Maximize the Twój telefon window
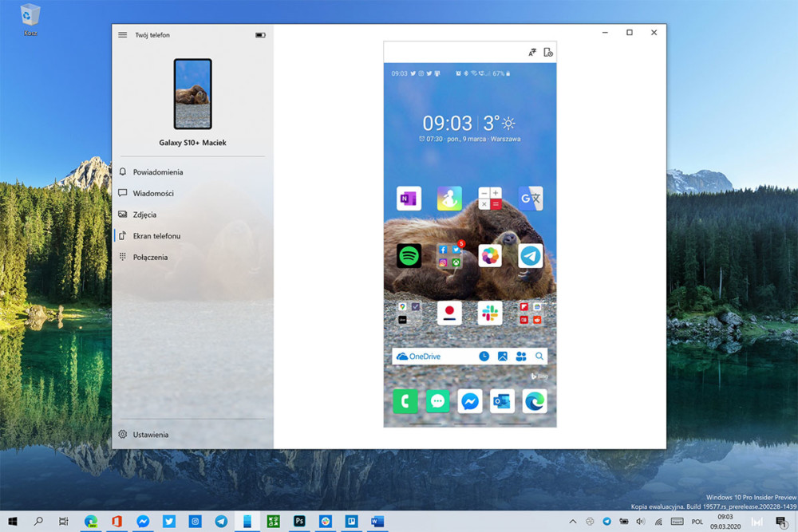798x532 pixels. click(630, 33)
